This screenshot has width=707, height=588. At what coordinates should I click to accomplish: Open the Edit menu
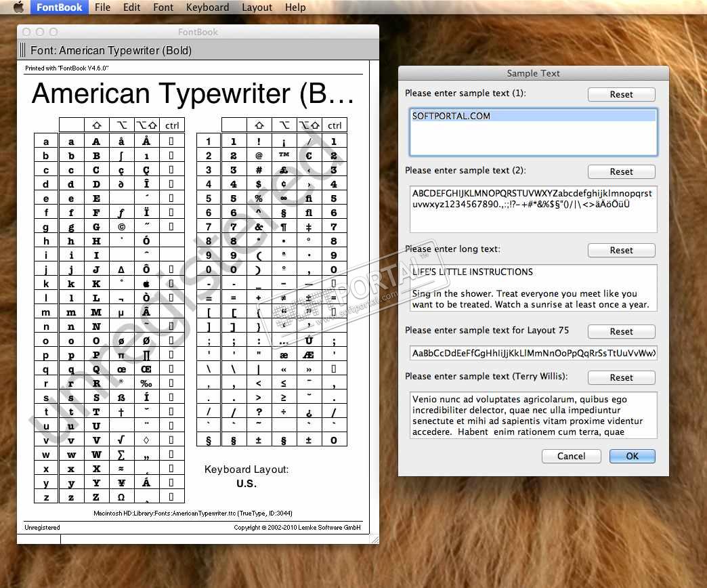pos(131,7)
